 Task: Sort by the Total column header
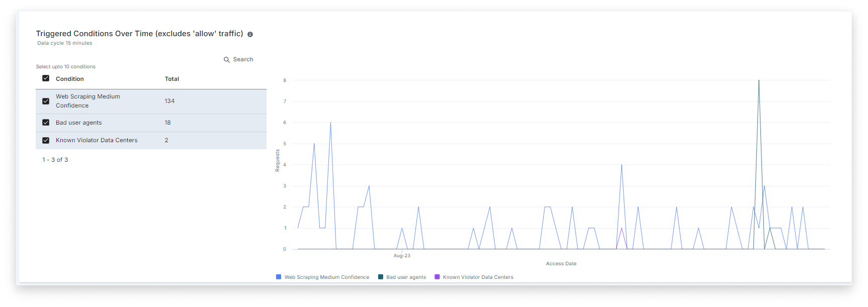(x=171, y=79)
